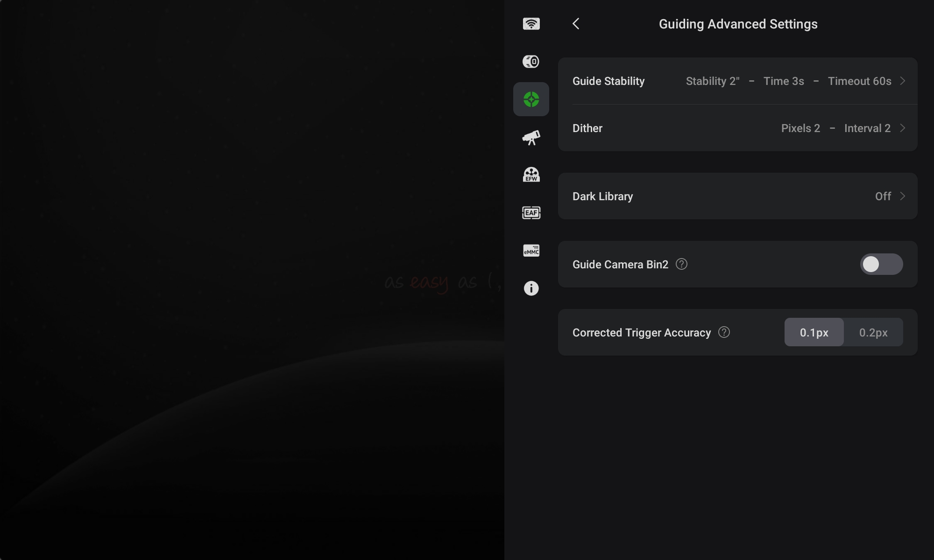Click the 'Stability 2"' value

click(x=713, y=81)
